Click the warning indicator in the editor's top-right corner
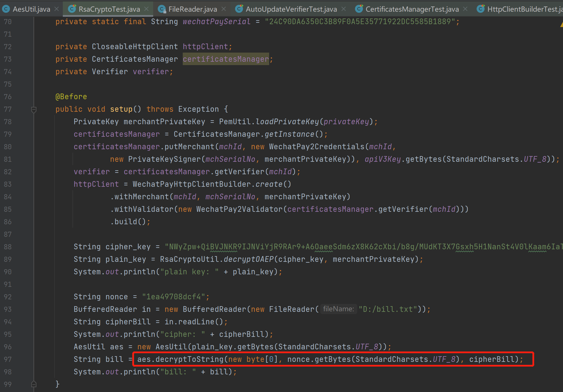Image resolution: width=563 pixels, height=392 pixels. (561, 25)
